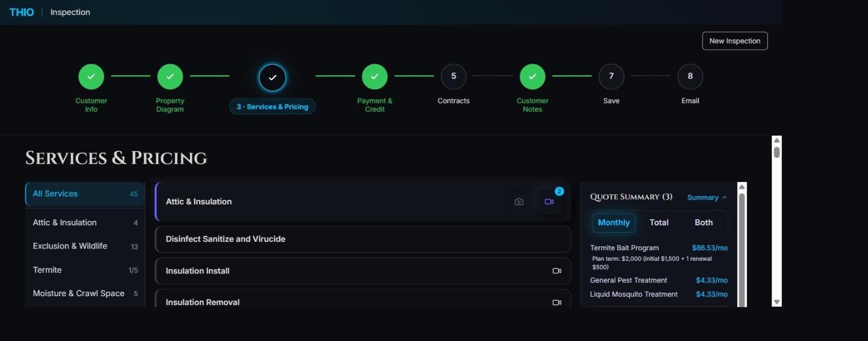Click the Contracts step label
This screenshot has width=868, height=341.
[x=453, y=101]
